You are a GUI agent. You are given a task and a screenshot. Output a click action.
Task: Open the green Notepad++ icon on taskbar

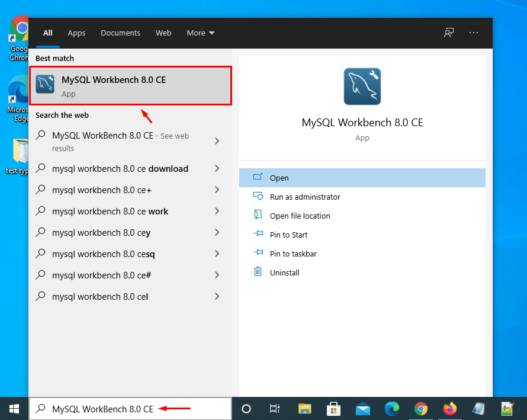coord(507,409)
